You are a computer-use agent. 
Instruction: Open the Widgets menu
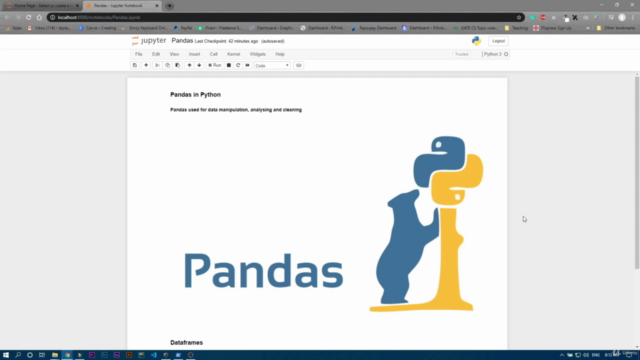pyautogui.click(x=258, y=54)
